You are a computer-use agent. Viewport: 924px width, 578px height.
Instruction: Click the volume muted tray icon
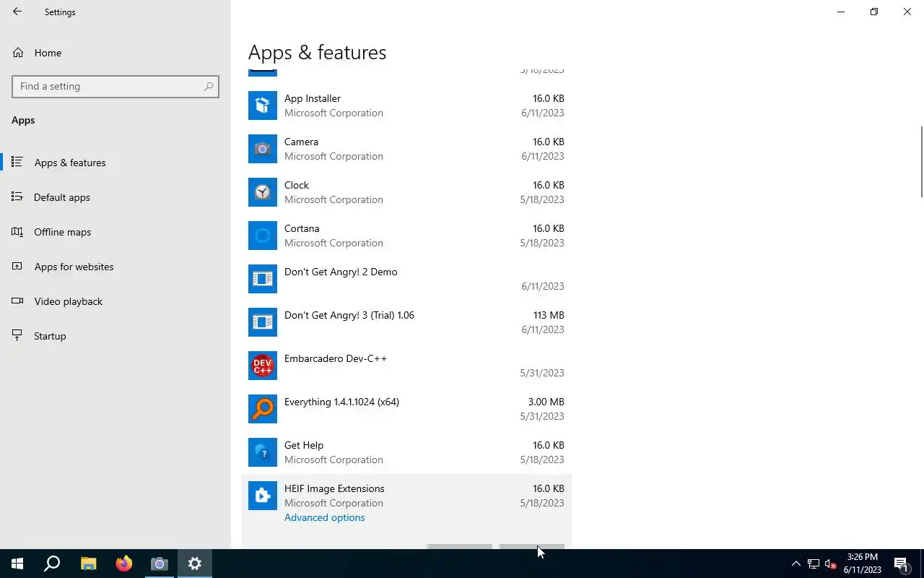coord(831,564)
